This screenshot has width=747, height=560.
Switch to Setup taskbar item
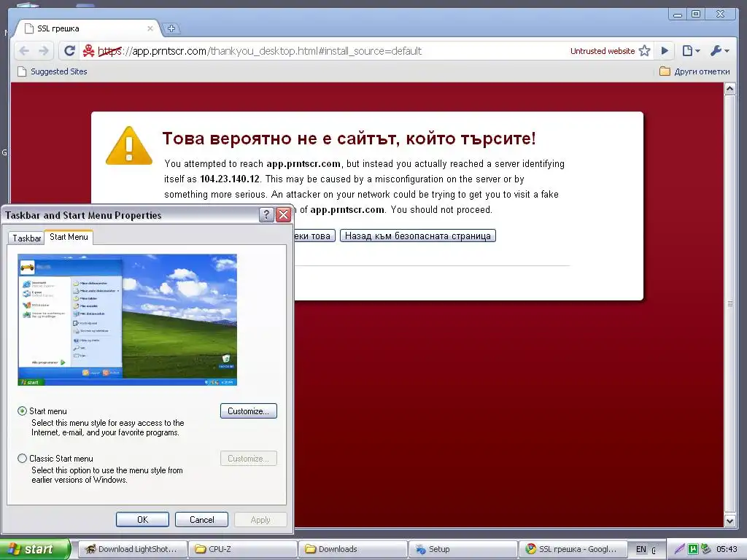pos(463,549)
